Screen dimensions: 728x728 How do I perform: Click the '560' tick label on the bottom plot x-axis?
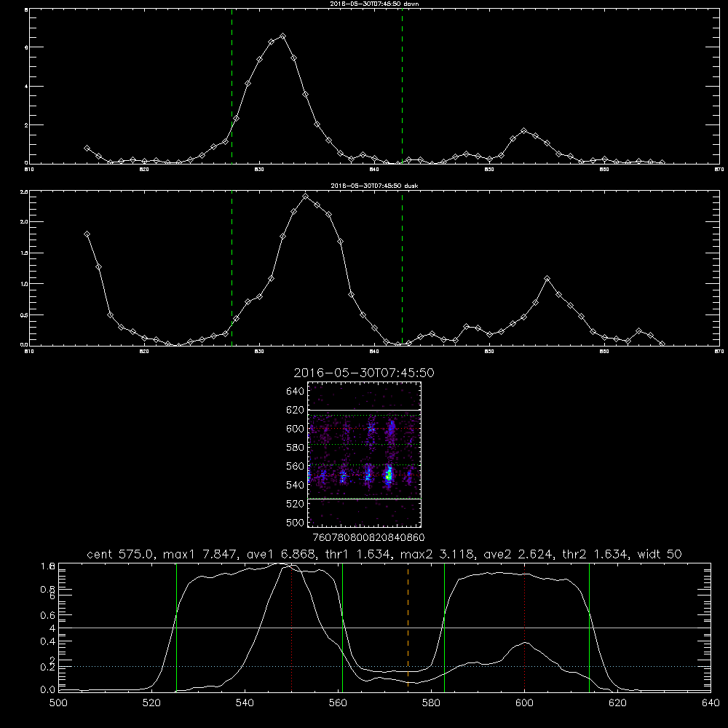click(x=338, y=703)
